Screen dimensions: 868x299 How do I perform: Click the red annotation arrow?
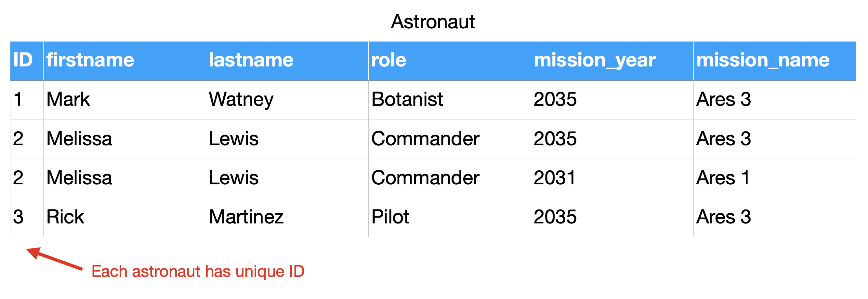54,259
